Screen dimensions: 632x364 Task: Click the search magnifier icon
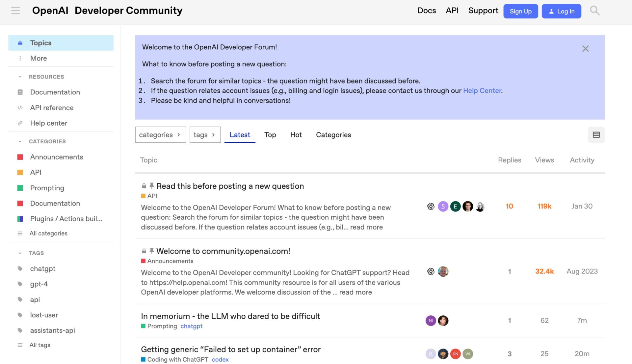(594, 10)
